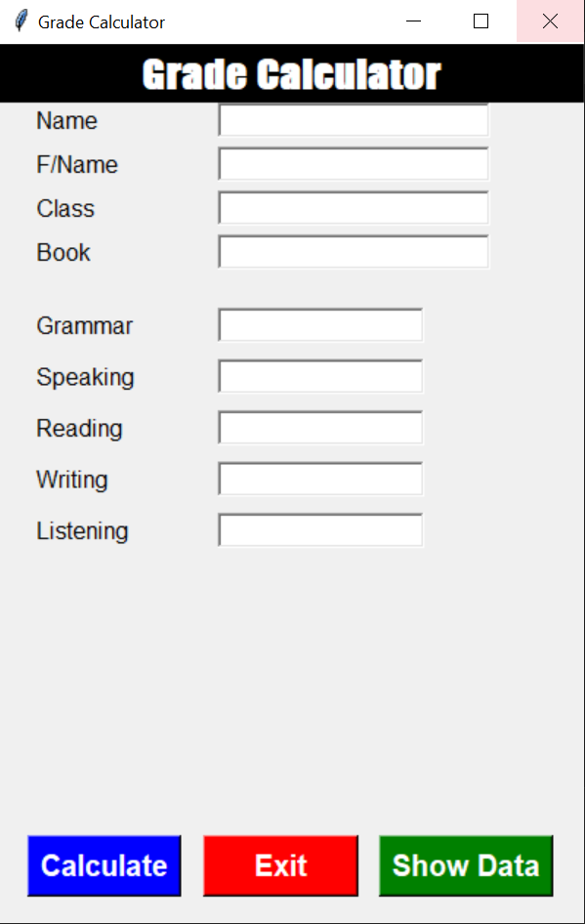This screenshot has width=585, height=924.
Task: Click the Book input box
Action: click(x=353, y=251)
